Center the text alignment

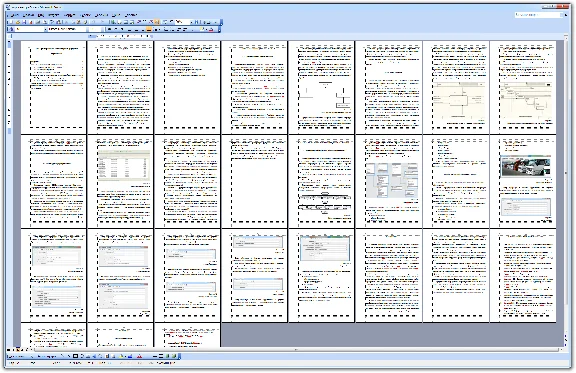(136, 29)
